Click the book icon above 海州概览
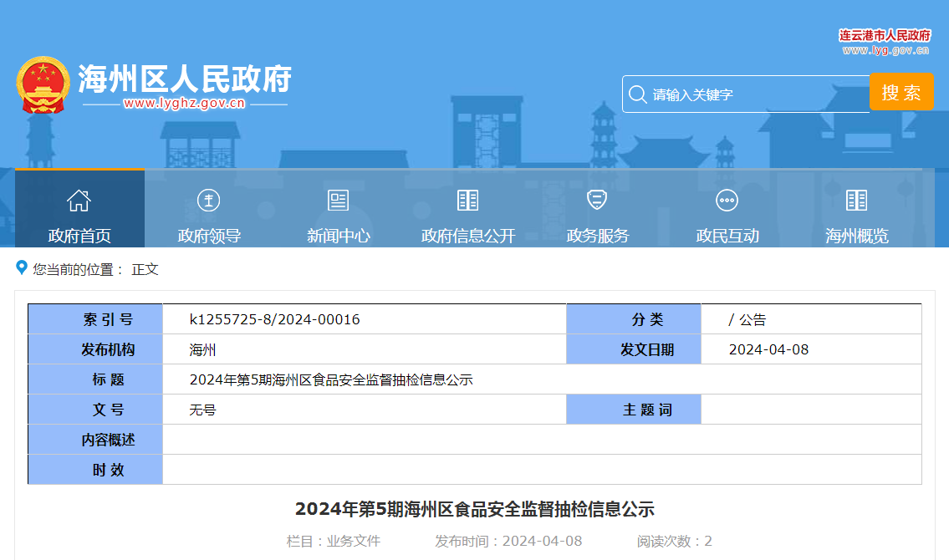Image resolution: width=949 pixels, height=560 pixels. pyautogui.click(x=856, y=200)
